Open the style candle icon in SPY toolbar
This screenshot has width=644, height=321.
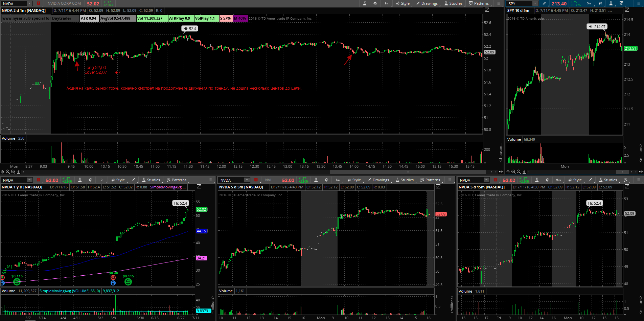point(600,3)
